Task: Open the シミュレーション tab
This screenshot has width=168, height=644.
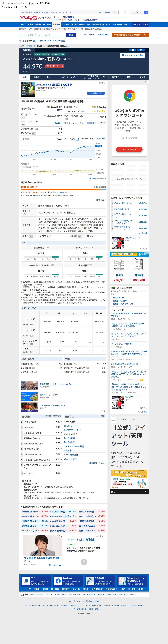Action: [x=69, y=77]
